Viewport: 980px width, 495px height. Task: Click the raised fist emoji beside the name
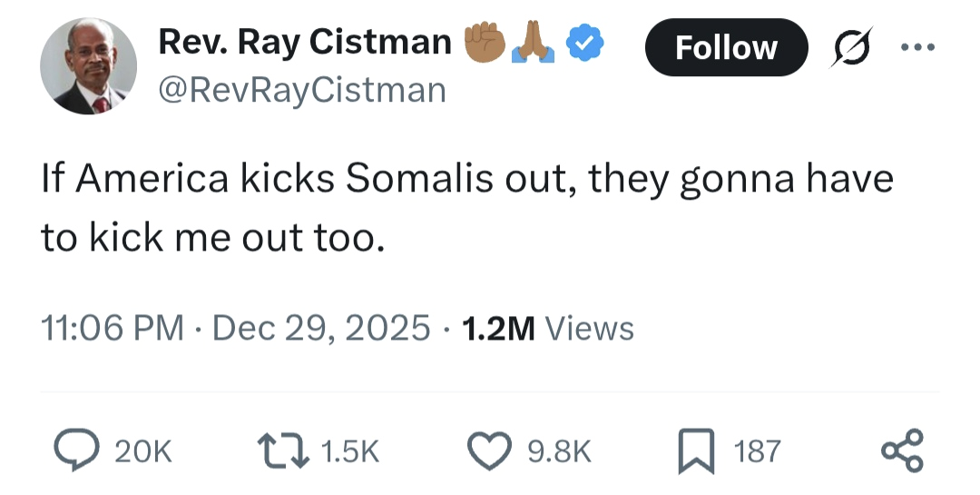484,42
